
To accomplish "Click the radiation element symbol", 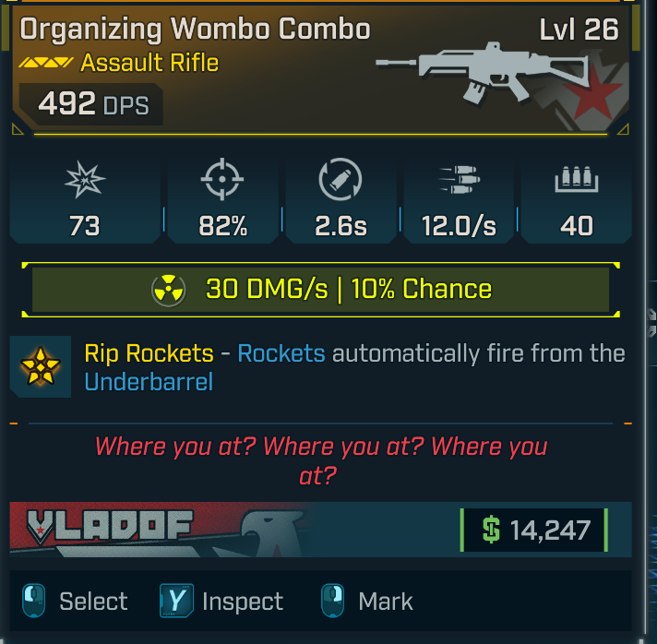I will tap(169, 291).
